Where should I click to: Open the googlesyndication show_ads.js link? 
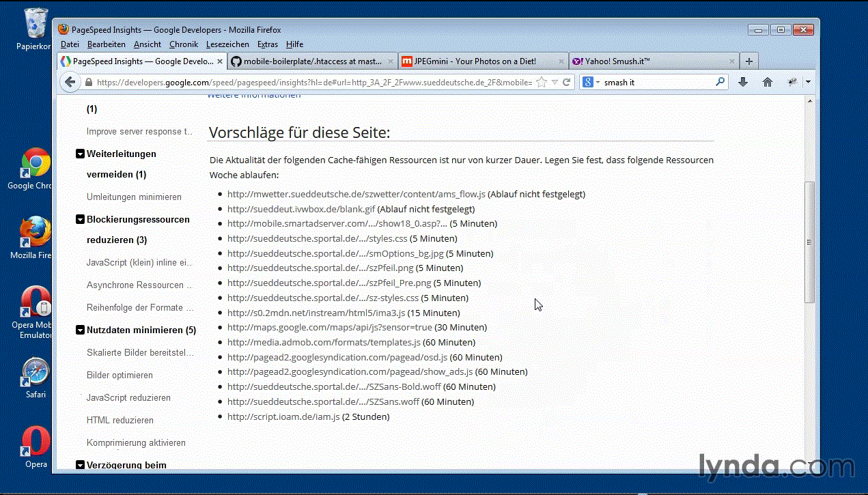pyautogui.click(x=350, y=372)
